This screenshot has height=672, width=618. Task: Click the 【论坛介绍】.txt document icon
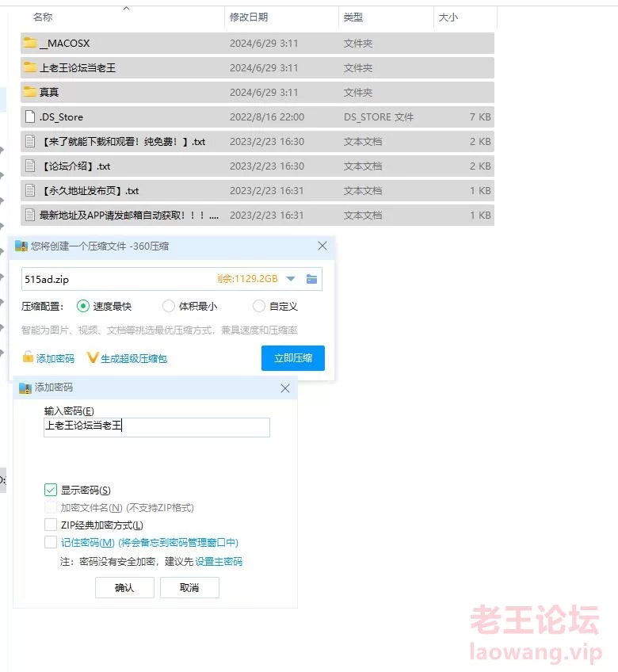(x=30, y=166)
